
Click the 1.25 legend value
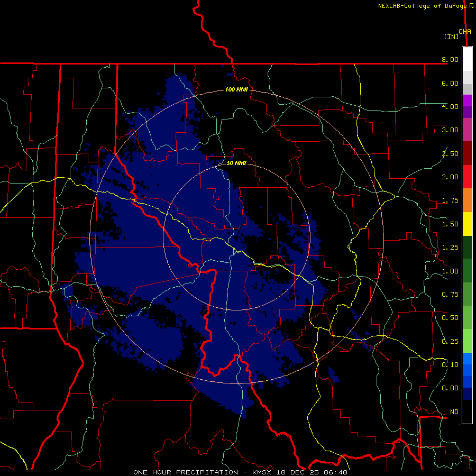(450, 248)
